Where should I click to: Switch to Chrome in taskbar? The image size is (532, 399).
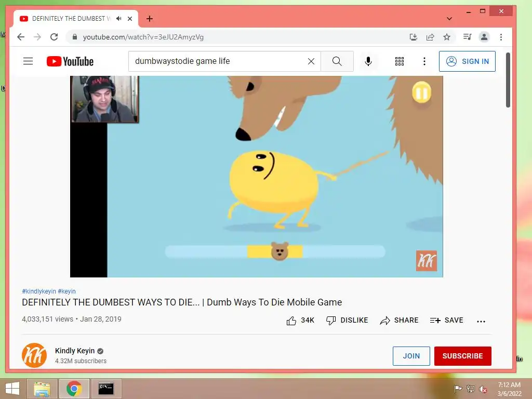pyautogui.click(x=74, y=389)
